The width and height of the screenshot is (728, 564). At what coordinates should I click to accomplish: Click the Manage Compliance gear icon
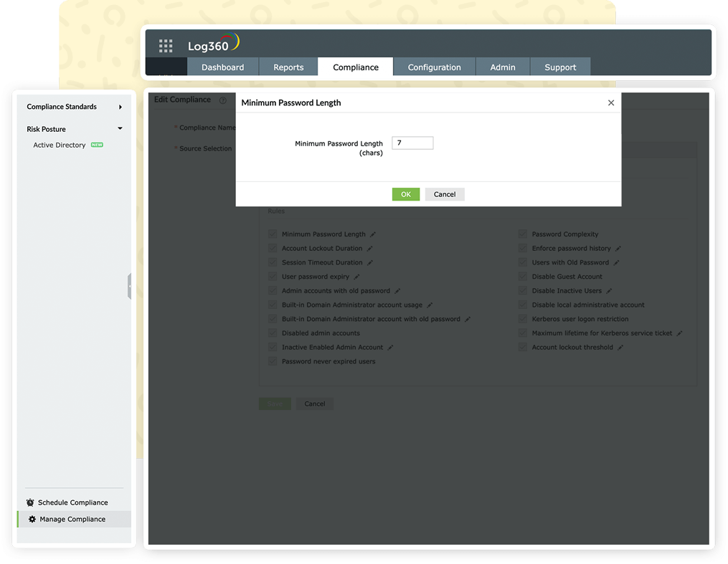pyautogui.click(x=32, y=519)
